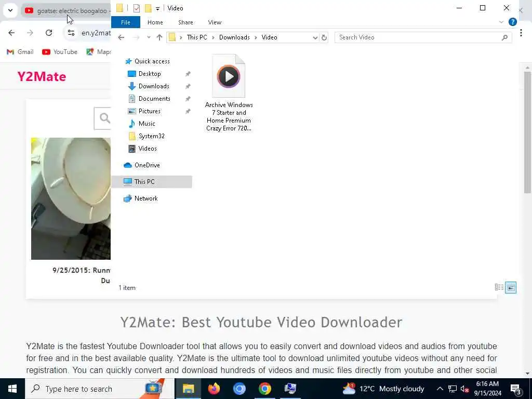Expand the chevron after This PC breadcrumb
Viewport: 532px width, 399px height.
(214, 37)
